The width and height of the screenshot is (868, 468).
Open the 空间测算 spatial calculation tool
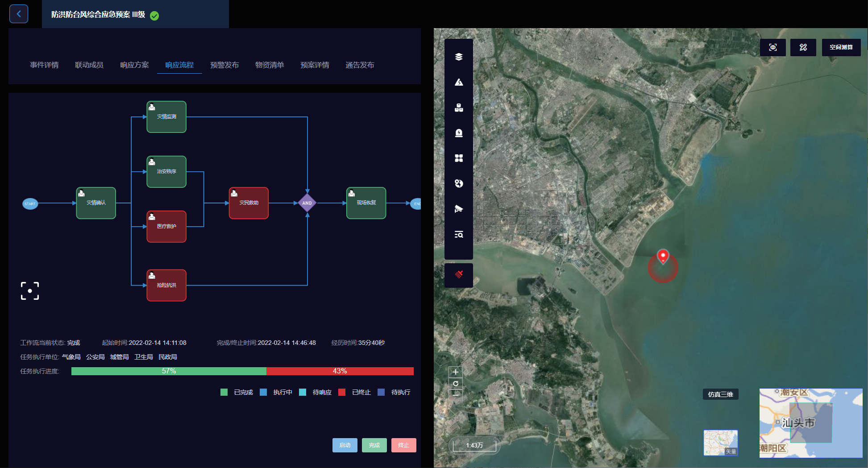(x=841, y=47)
